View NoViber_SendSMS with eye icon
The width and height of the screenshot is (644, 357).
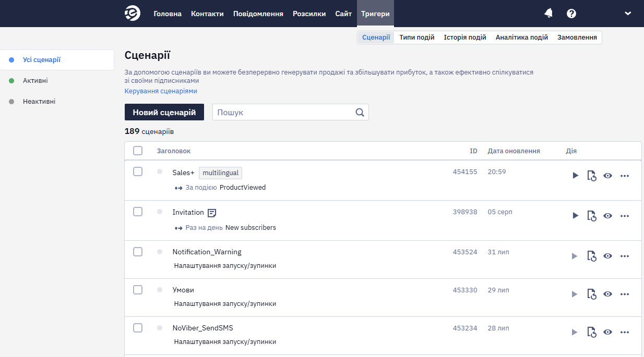(607, 332)
